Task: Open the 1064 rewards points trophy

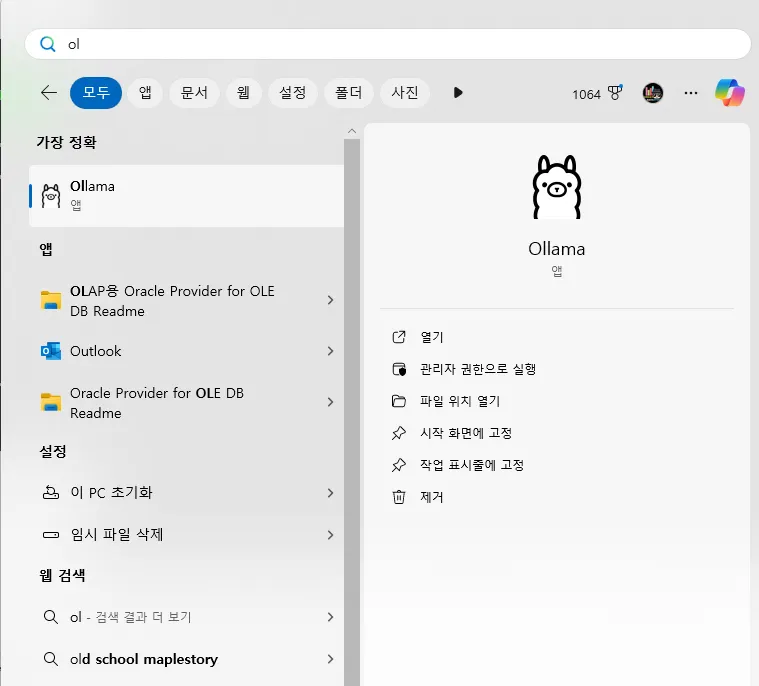Action: (x=597, y=93)
